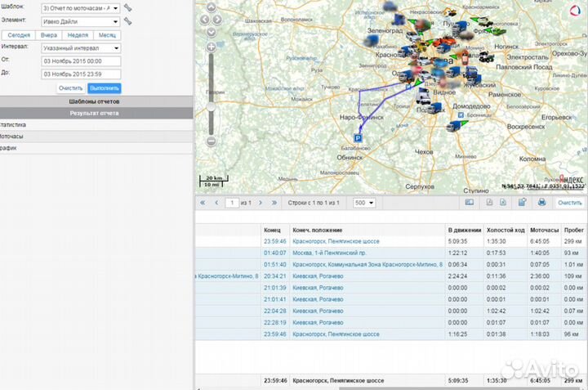The height and width of the screenshot is (390, 588).
Task: Click the От start date field
Action: [x=80, y=61]
